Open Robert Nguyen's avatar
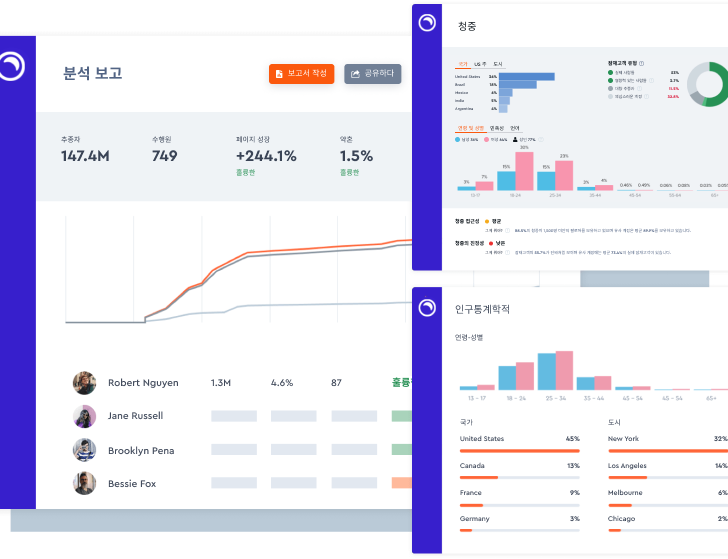The width and height of the screenshot is (728, 559). [x=84, y=383]
